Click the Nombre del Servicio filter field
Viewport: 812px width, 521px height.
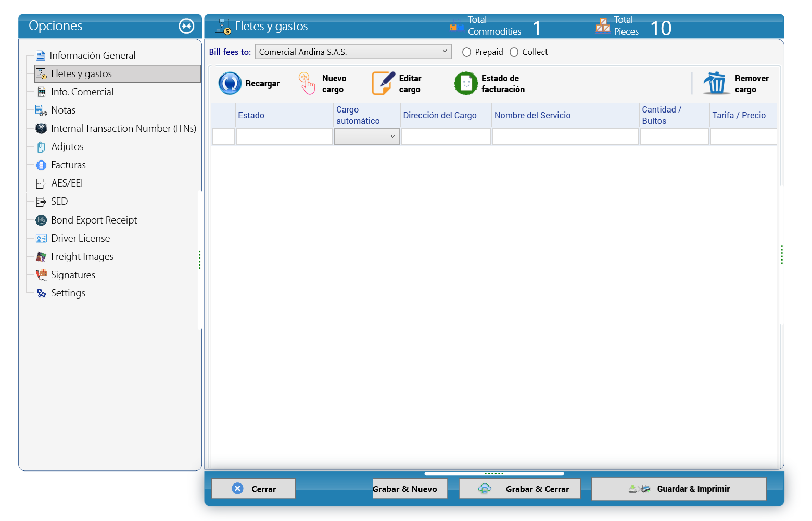click(565, 137)
